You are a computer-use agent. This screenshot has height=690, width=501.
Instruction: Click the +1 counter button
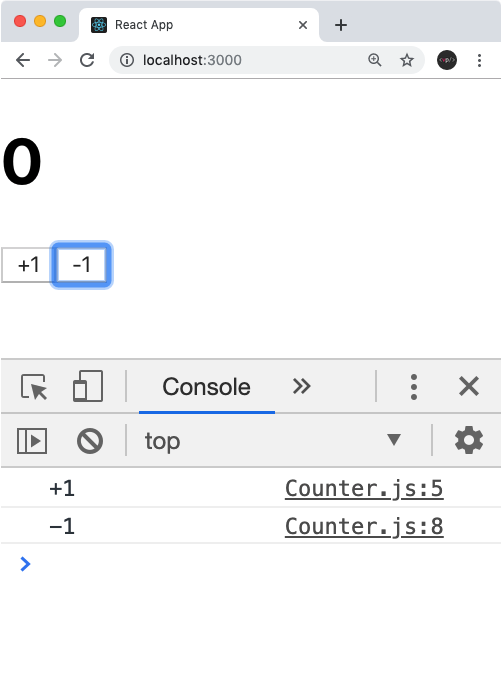point(27,265)
